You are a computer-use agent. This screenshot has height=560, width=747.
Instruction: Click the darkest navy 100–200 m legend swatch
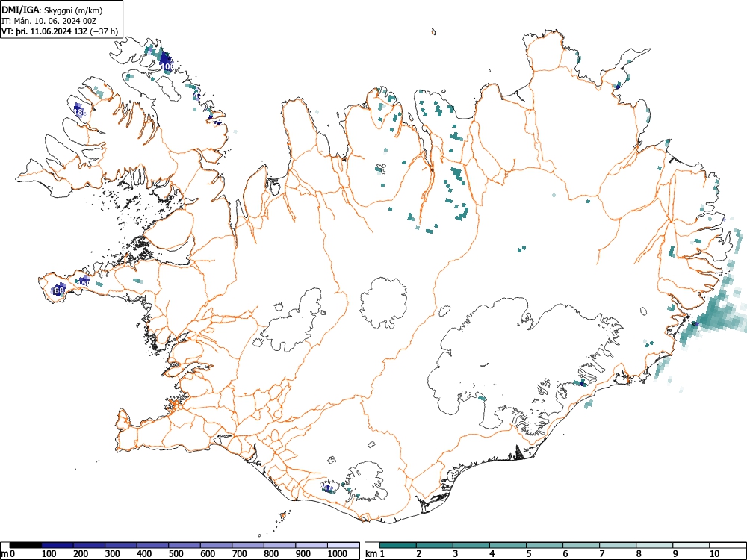58,545
